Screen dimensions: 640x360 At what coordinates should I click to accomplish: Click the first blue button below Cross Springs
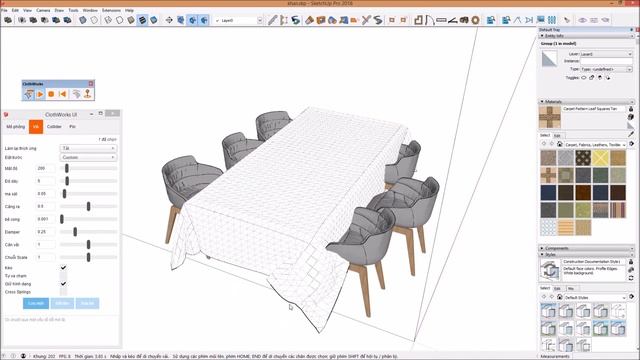[36, 303]
